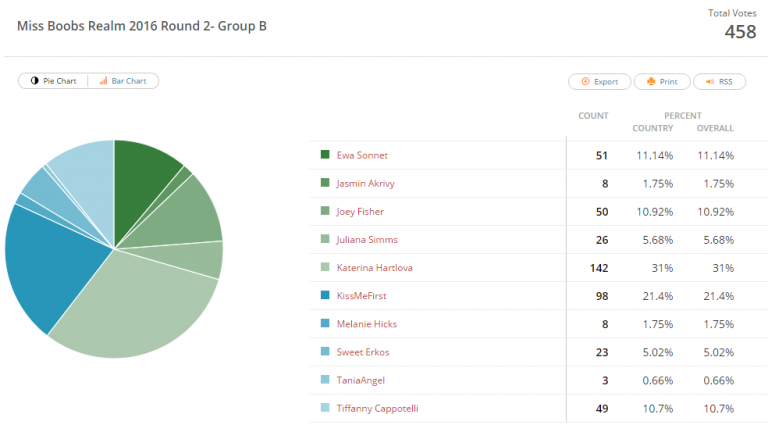This screenshot has width=768, height=432.
Task: Click the RSS megaphone icon
Action: click(x=710, y=81)
